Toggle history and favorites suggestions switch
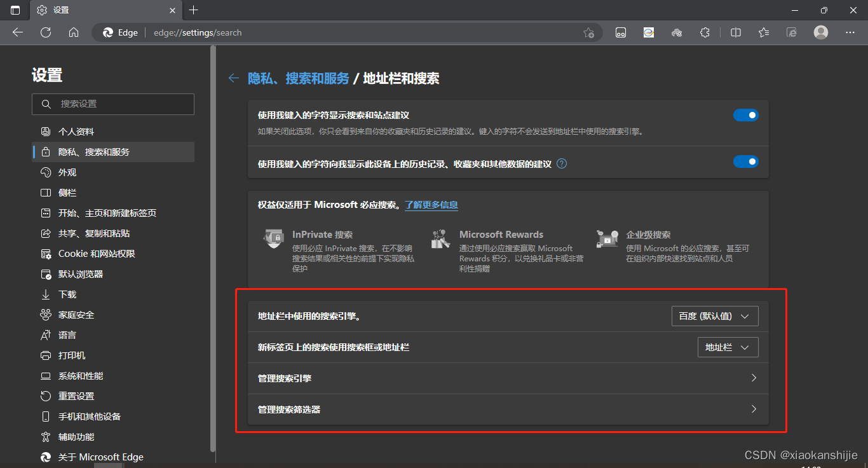868x468 pixels. (x=746, y=162)
